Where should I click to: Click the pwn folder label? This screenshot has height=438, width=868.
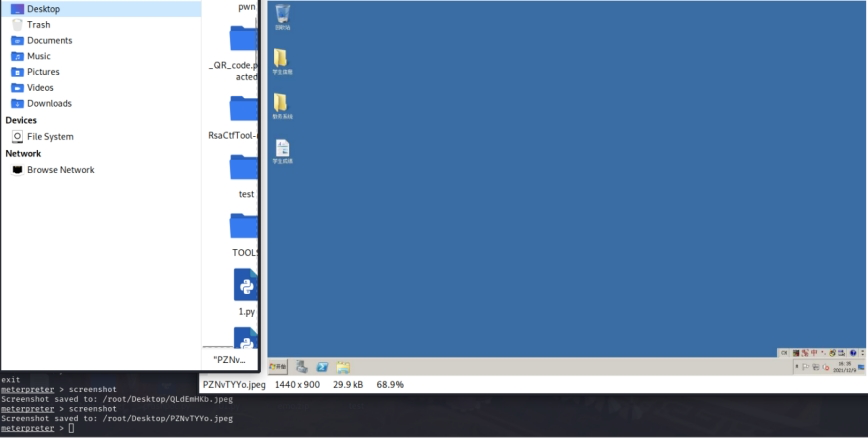[x=247, y=7]
